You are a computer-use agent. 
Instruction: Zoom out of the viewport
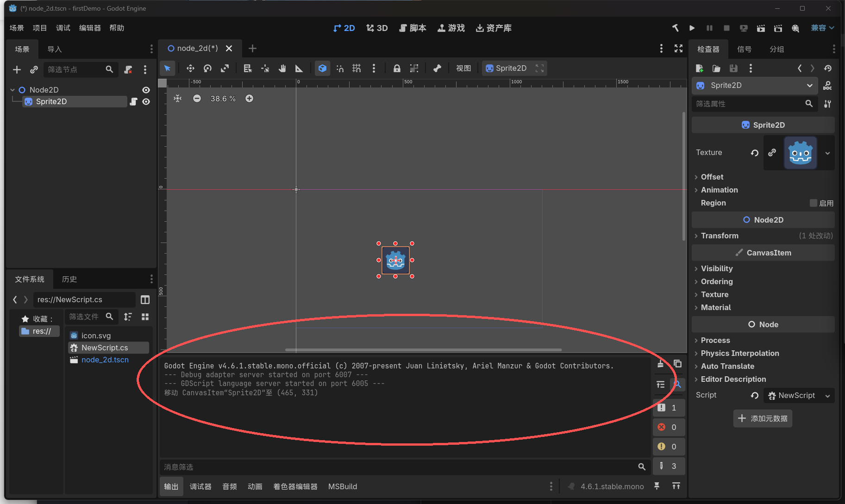[197, 99]
